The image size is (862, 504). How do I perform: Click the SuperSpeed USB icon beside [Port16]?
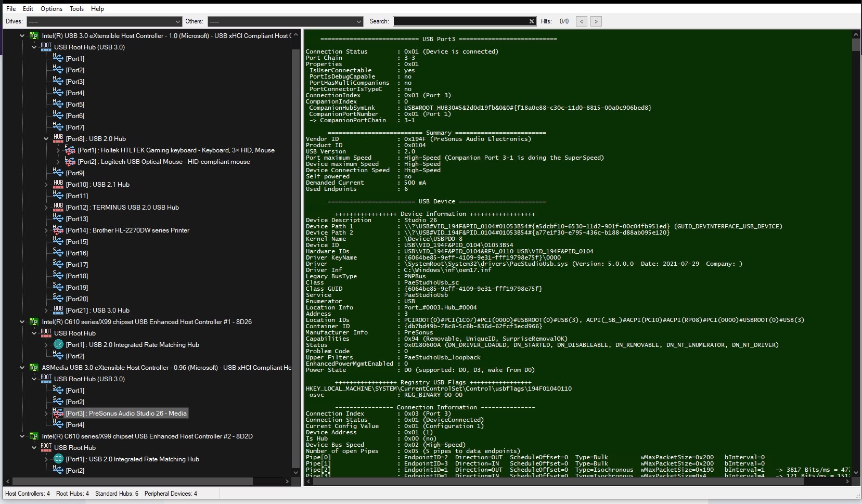[x=58, y=253]
